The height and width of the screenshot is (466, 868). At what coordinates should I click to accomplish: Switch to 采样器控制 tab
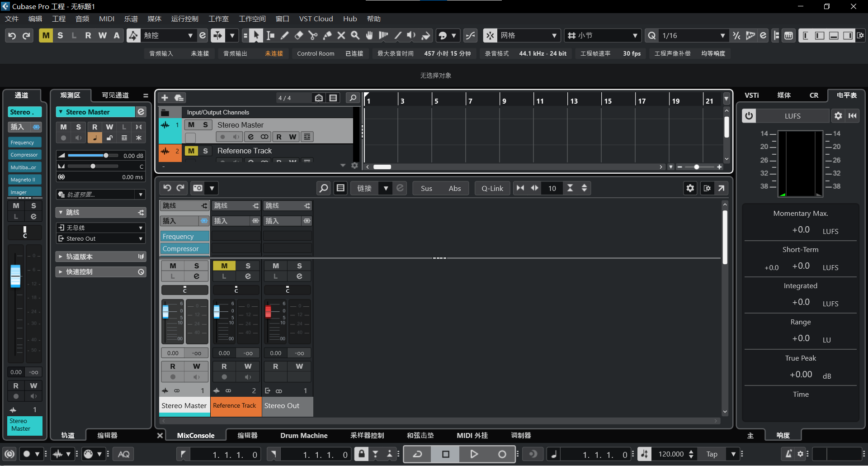(x=367, y=435)
